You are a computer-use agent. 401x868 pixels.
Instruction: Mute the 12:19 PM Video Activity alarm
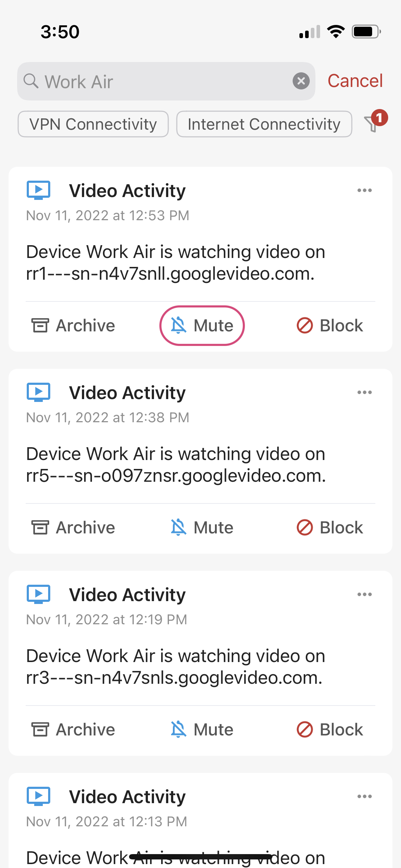[202, 729]
